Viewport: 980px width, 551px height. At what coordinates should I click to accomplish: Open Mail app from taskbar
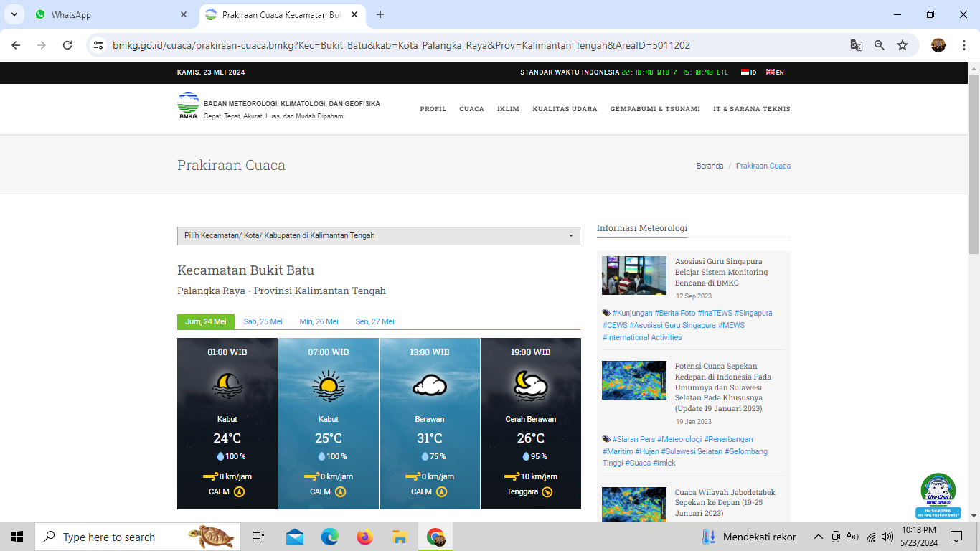(x=295, y=537)
